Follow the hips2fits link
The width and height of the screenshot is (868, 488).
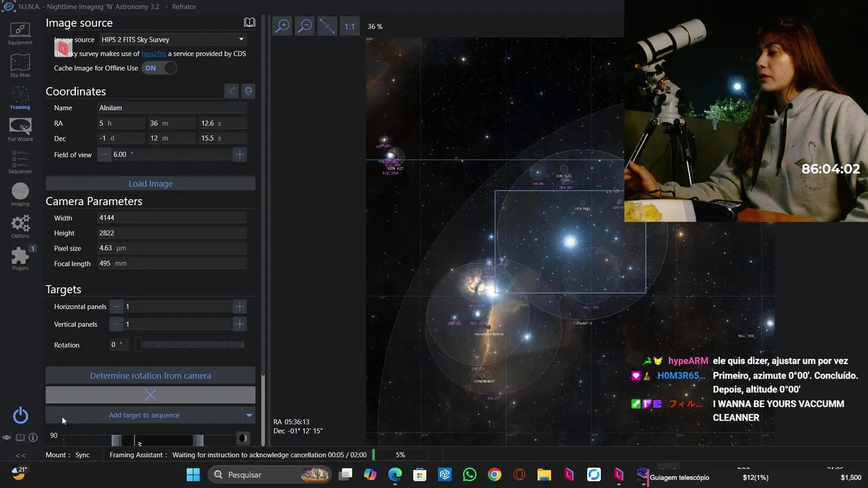(154, 54)
